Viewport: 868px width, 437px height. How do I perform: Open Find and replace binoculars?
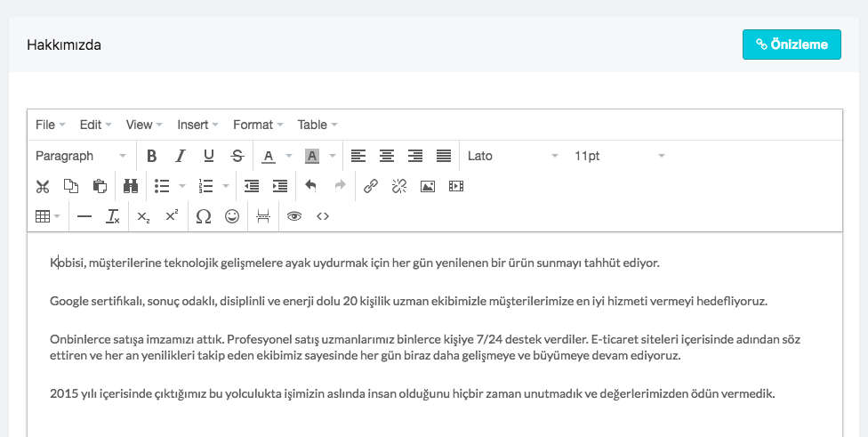[131, 186]
